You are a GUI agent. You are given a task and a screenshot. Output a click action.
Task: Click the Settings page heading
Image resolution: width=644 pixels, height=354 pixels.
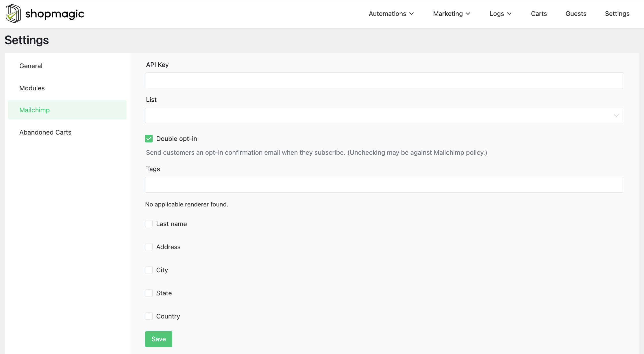tap(27, 40)
